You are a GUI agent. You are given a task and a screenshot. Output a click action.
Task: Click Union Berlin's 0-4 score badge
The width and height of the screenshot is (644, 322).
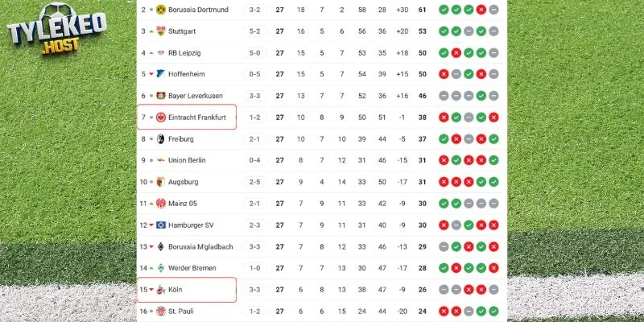coord(255,160)
